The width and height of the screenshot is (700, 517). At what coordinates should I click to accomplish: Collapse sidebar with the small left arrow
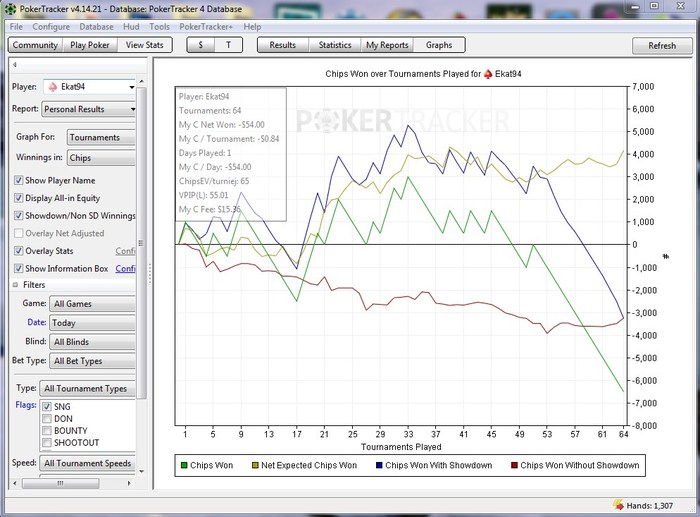[14, 65]
